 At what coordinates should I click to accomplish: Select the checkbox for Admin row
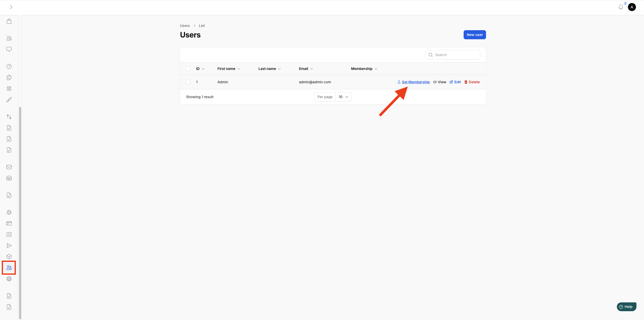point(188,82)
